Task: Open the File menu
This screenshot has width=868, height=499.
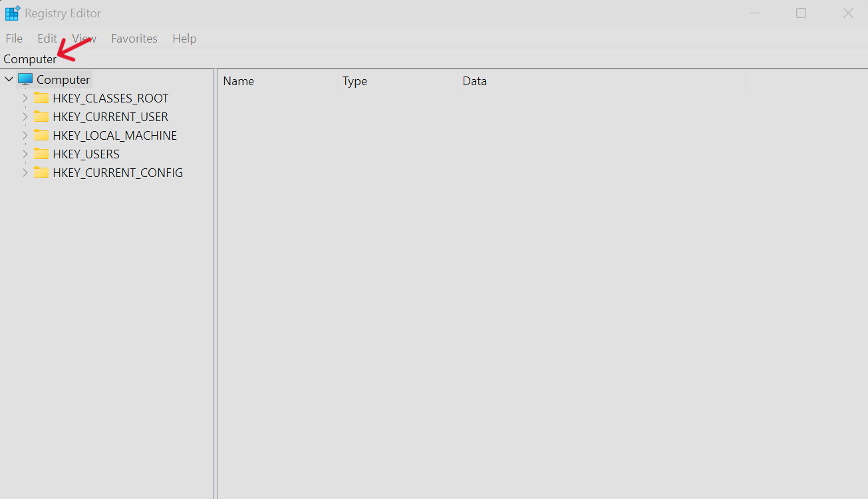Action: click(14, 39)
